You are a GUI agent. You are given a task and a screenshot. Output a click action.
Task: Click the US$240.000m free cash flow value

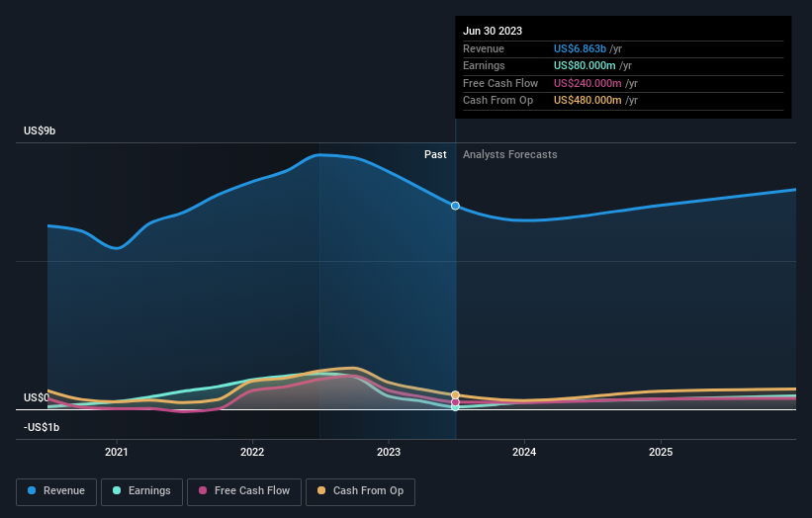click(587, 83)
